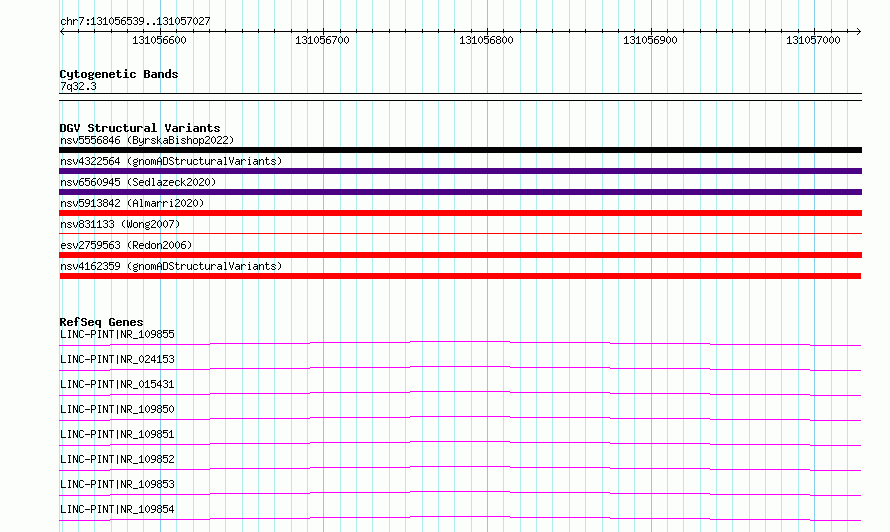Open transcript LINC-PINT|NR_015431 label
Viewport: 890px width, 532px height.
pos(117,384)
